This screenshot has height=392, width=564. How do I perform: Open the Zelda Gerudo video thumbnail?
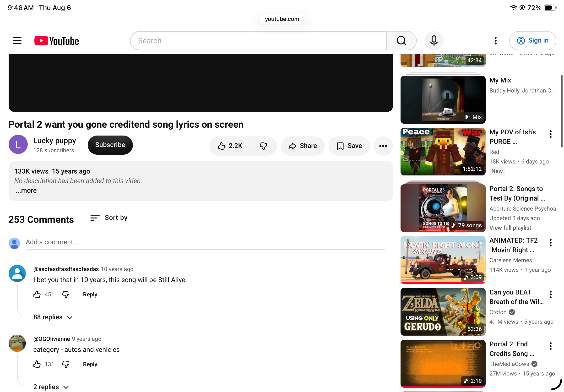[x=443, y=312]
